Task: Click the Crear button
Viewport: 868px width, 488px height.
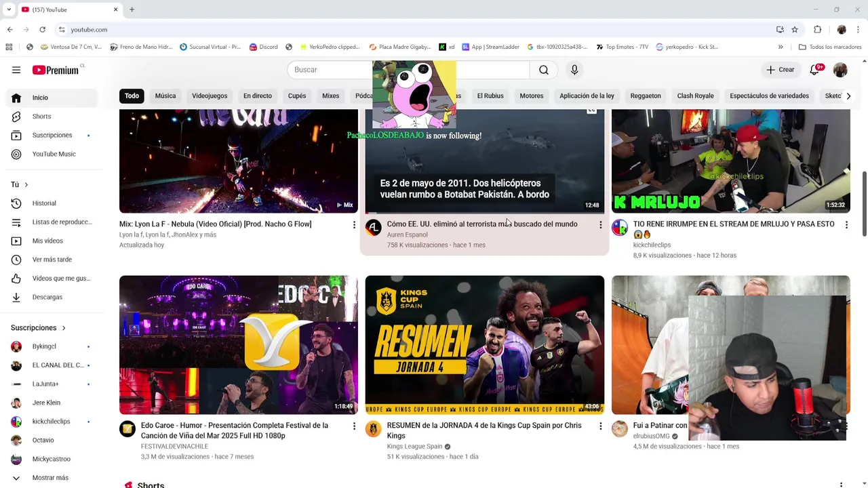Action: pos(780,70)
